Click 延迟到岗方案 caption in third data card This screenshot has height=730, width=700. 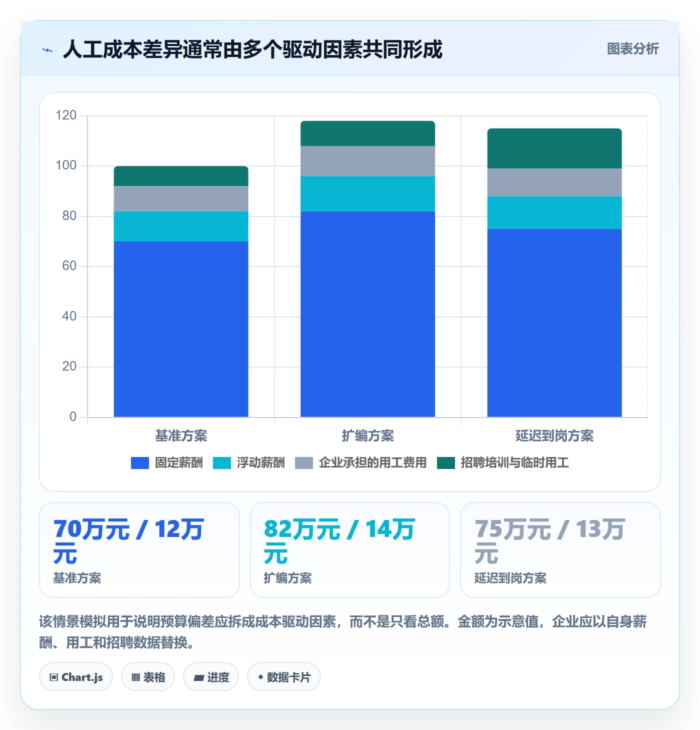(510, 578)
